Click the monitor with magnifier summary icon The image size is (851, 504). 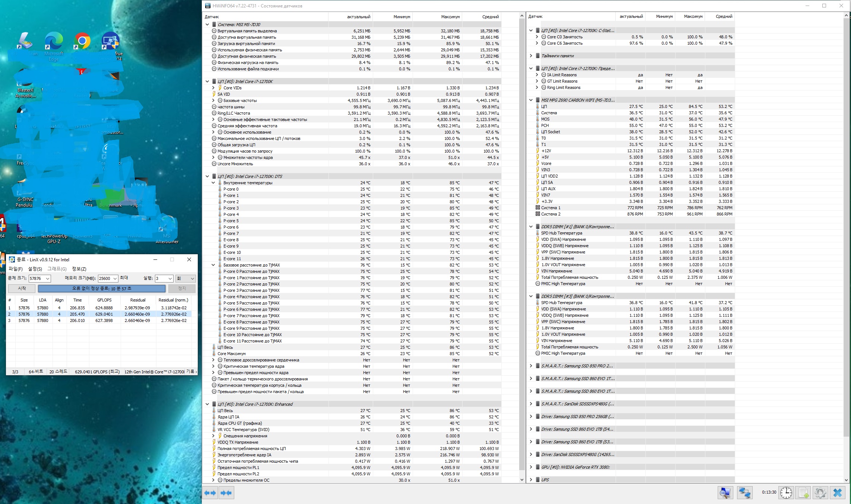[x=725, y=493]
